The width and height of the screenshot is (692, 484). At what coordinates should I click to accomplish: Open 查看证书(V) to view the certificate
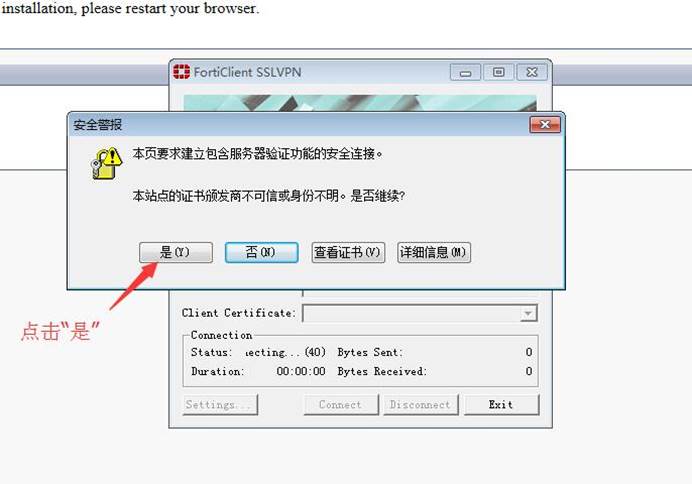(348, 252)
